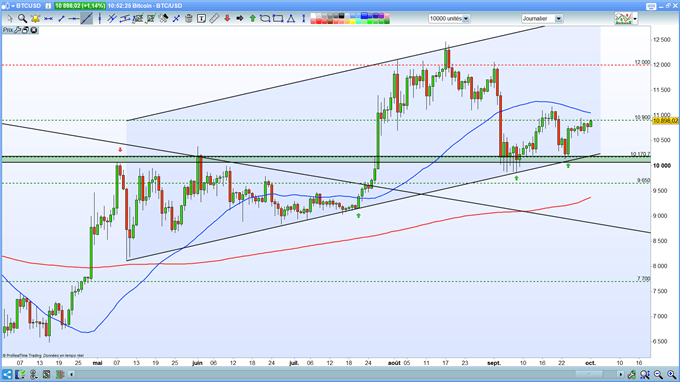Pick the ruler measurement tool

(x=214, y=18)
